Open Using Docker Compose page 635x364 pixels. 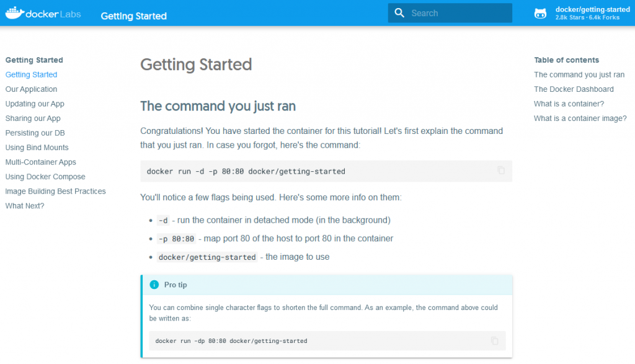(x=45, y=177)
